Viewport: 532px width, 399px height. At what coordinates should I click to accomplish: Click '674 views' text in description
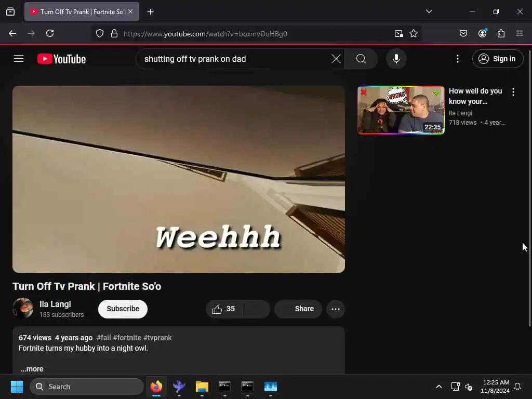(35, 338)
